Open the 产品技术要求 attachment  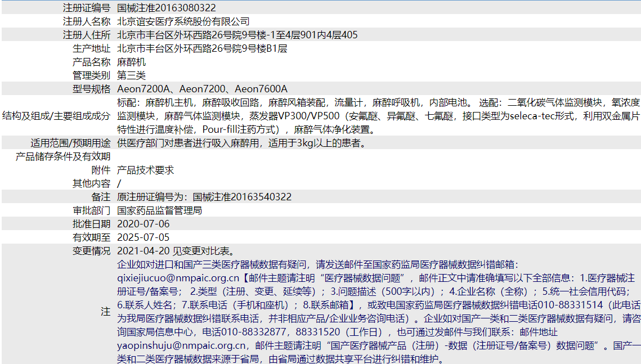146,169
